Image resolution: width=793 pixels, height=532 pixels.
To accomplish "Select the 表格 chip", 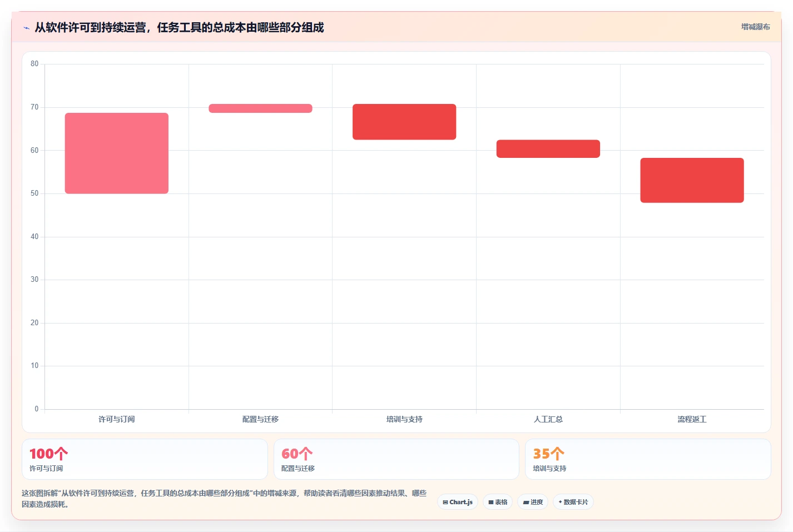I will (x=498, y=502).
